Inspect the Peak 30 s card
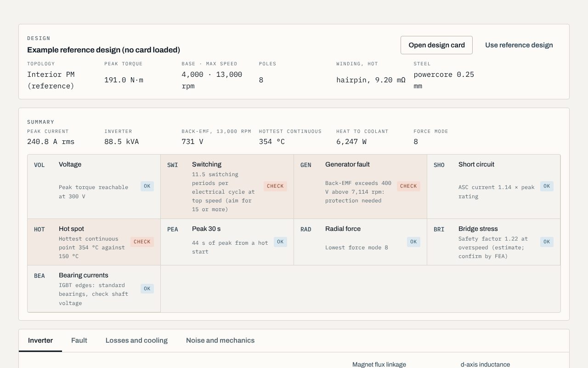 click(x=227, y=242)
